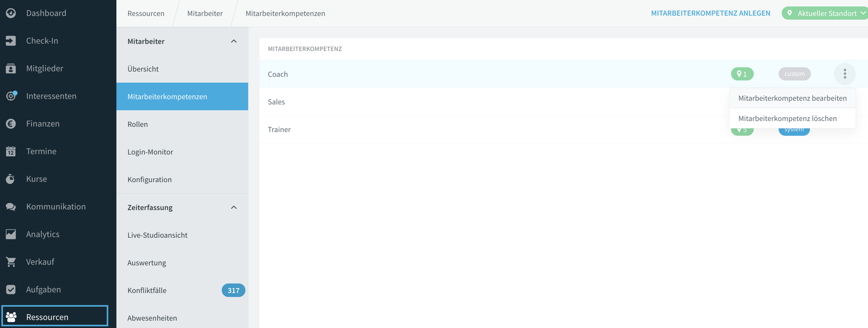Click the Verkauf shopping cart icon
The height and width of the screenshot is (328, 868).
click(x=11, y=262)
